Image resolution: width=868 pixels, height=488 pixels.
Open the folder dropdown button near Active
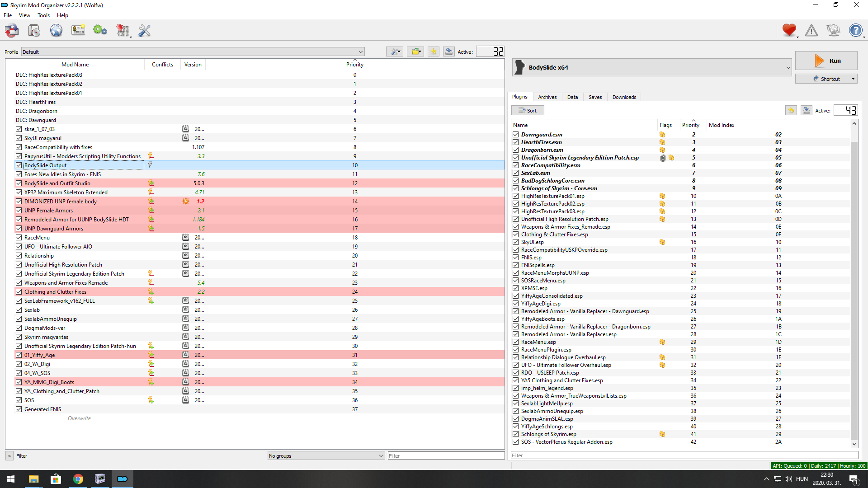click(x=415, y=52)
